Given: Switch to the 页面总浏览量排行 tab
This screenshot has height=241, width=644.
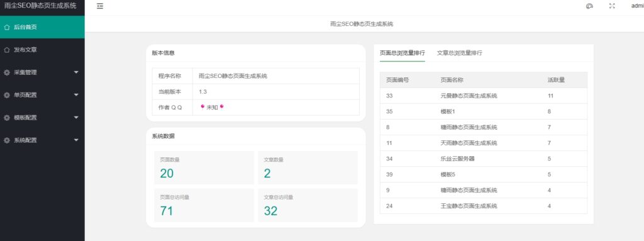Looking at the screenshot, I should (402, 53).
